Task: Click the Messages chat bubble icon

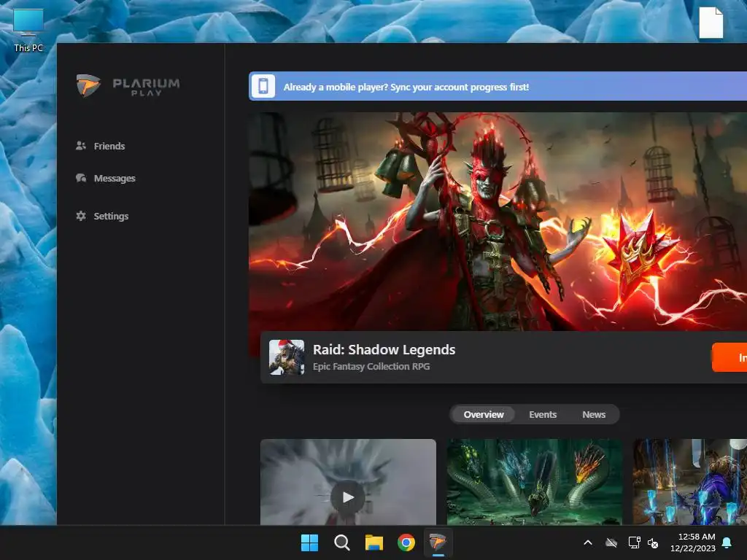Action: pyautogui.click(x=81, y=178)
